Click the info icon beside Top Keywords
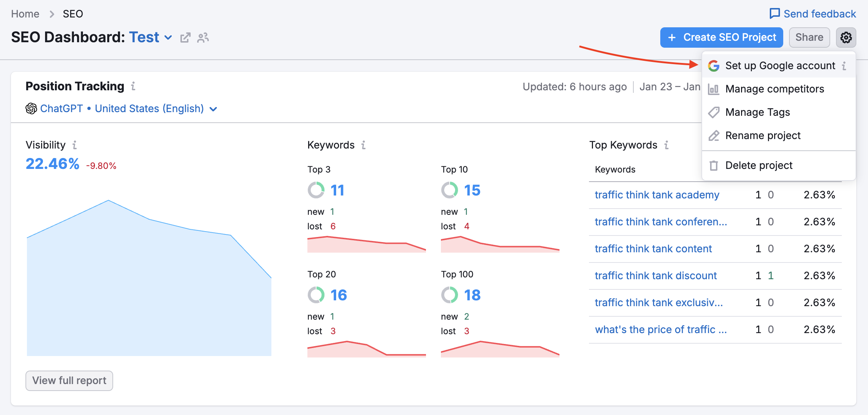 tap(667, 145)
